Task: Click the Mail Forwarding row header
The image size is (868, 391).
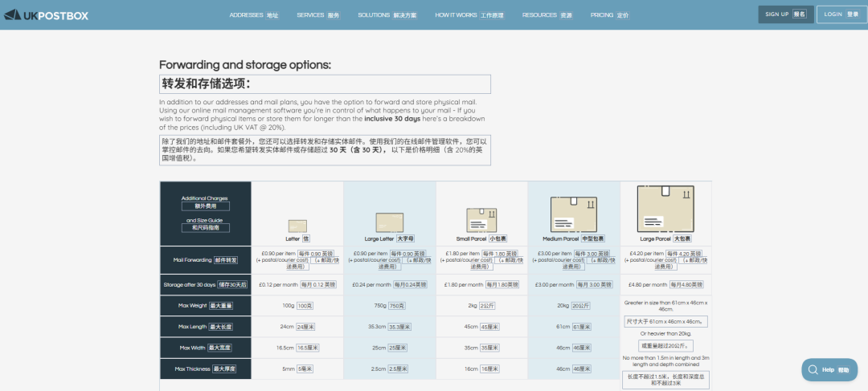Action: click(205, 260)
